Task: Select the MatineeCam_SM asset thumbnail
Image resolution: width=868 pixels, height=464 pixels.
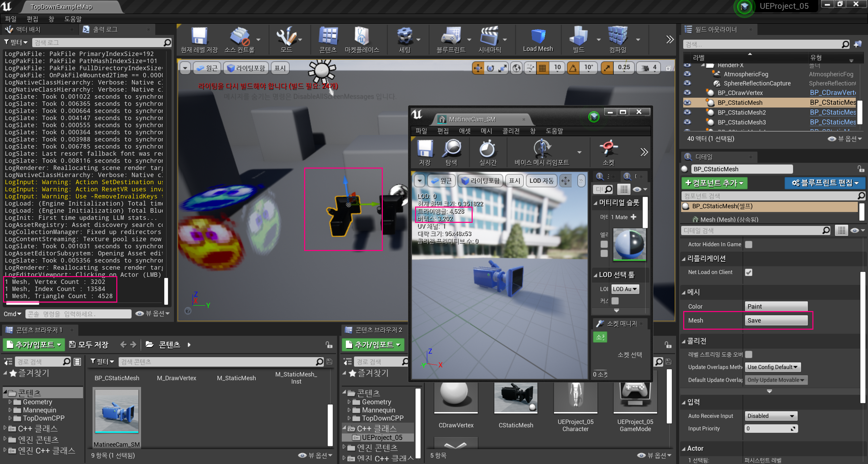Action: pos(117,411)
